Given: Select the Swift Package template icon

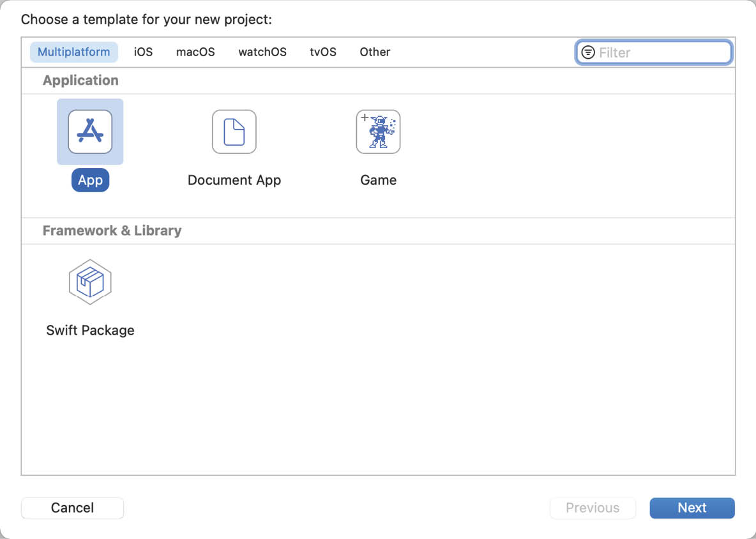Looking at the screenshot, I should click(x=90, y=282).
